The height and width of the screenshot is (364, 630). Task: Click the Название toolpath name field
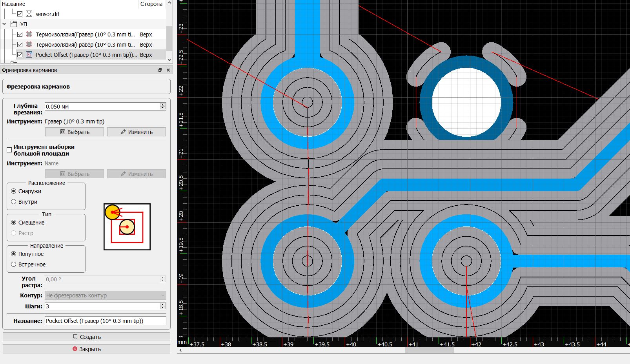pos(105,321)
